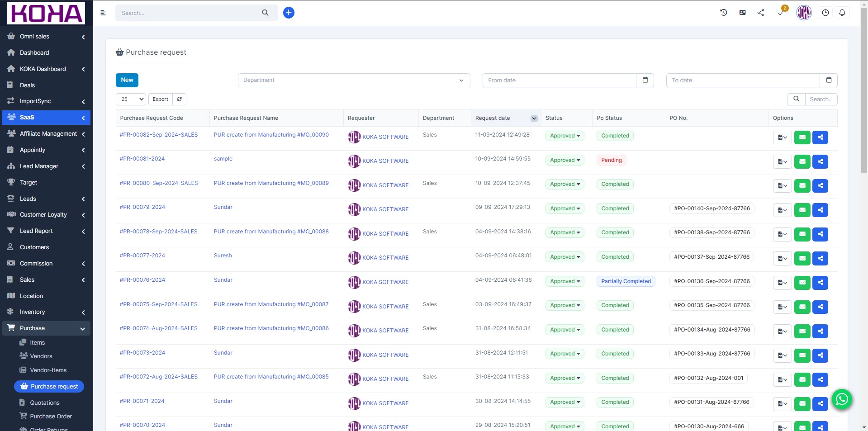Send email for #PR-00081-2024 row
The image size is (868, 431).
point(802,161)
